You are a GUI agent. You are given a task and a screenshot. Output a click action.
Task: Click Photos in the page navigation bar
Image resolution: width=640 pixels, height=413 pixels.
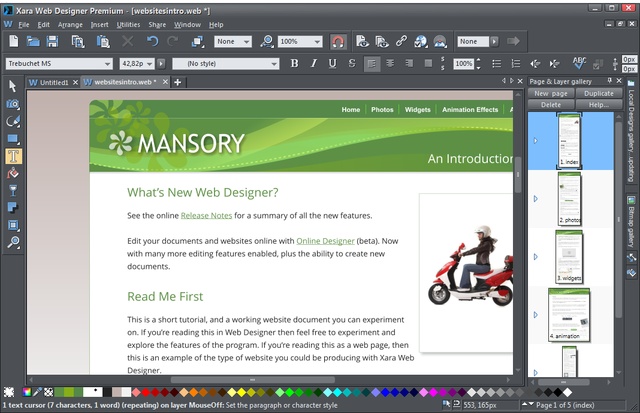pyautogui.click(x=382, y=110)
